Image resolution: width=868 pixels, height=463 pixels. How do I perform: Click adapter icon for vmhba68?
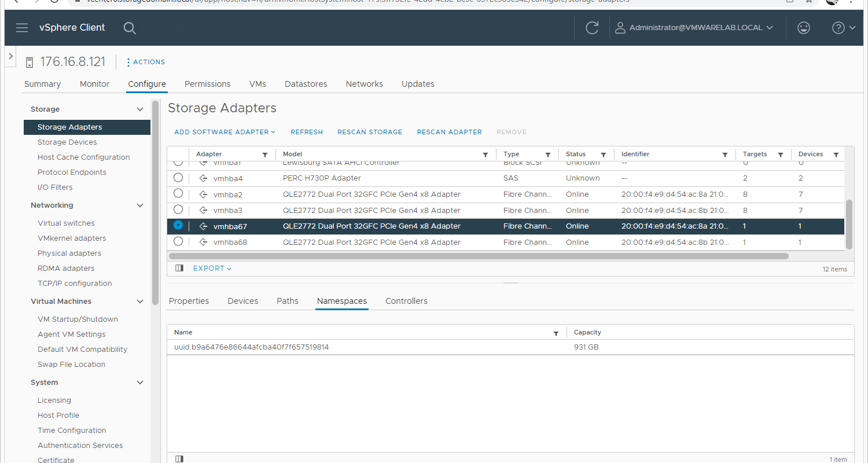pos(203,242)
